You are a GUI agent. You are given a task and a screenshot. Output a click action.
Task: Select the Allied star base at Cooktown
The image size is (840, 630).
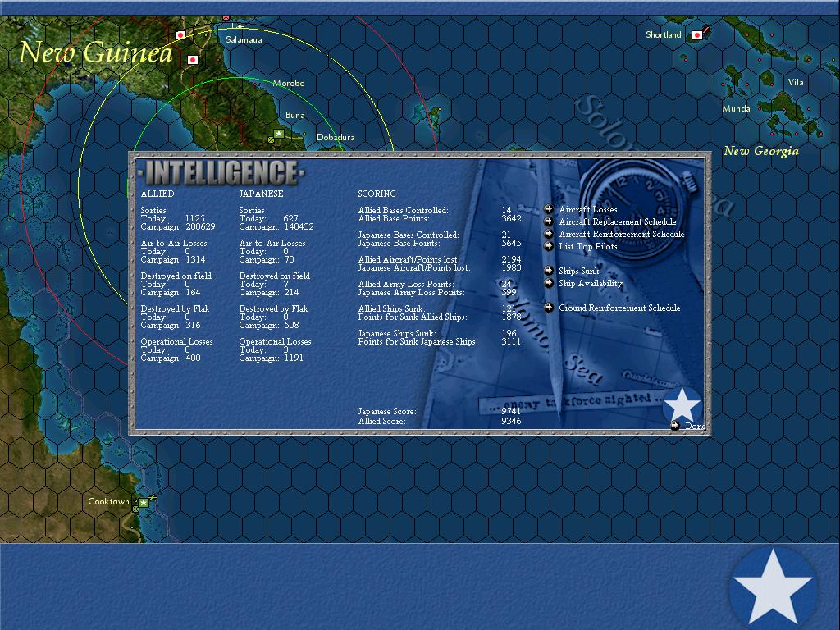tap(144, 503)
